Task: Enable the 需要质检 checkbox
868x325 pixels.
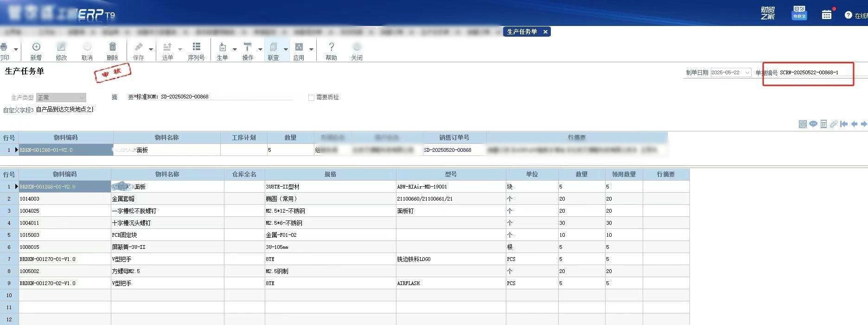Action: 311,97
